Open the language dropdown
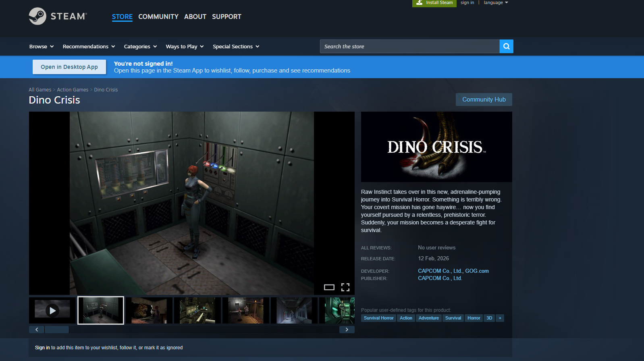 pos(496,3)
